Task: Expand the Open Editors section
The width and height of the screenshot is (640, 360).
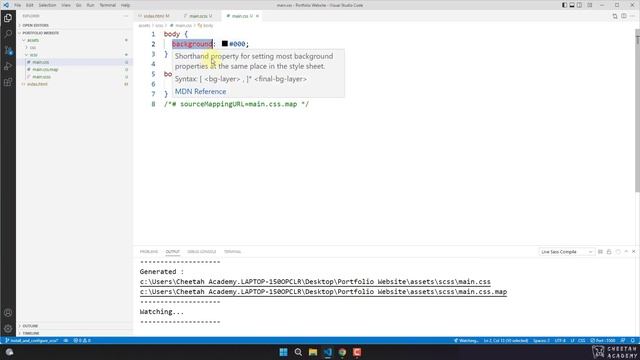Action: coord(74,25)
